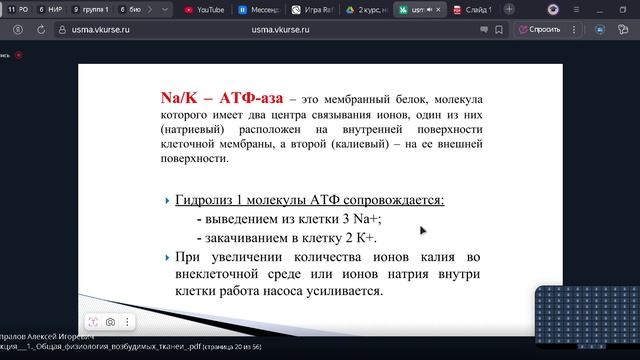
Task: Switch to the '2 курс' Google Drive tab
Action: pos(367,10)
